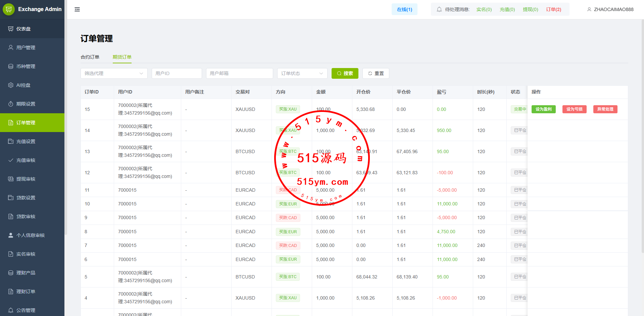Click the notification bell icon

439,9
